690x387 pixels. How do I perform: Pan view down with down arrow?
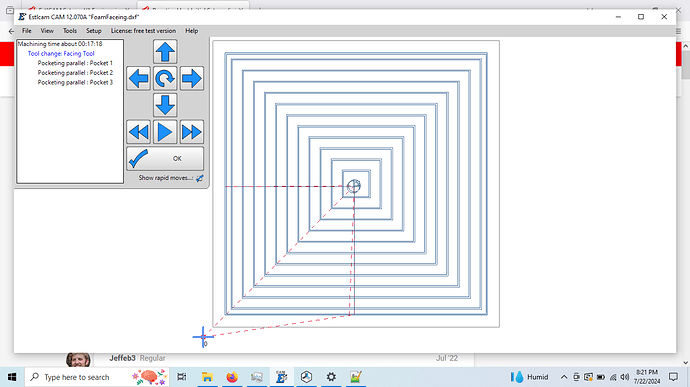pos(165,105)
